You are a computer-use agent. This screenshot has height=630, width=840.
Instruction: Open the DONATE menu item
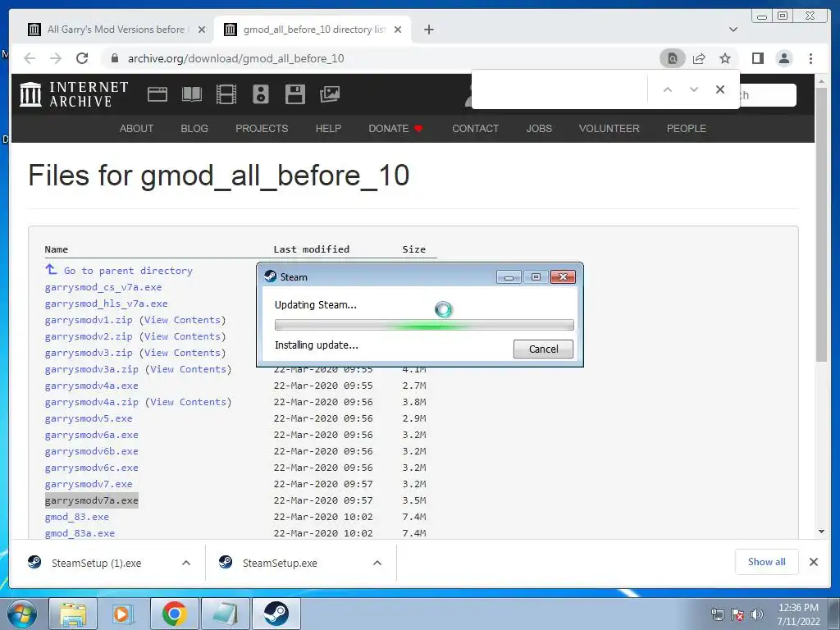point(395,129)
